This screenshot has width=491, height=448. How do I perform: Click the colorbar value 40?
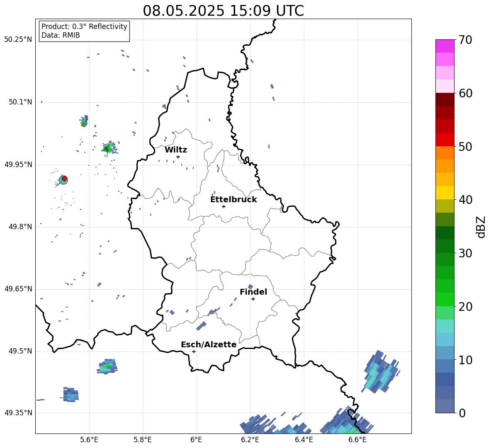click(465, 200)
